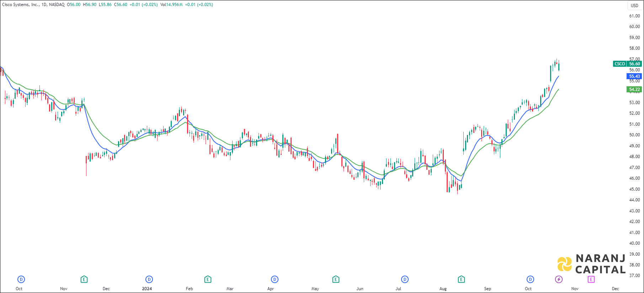Show the May earnings marker details
The height and width of the screenshot is (293, 644).
pos(336,280)
